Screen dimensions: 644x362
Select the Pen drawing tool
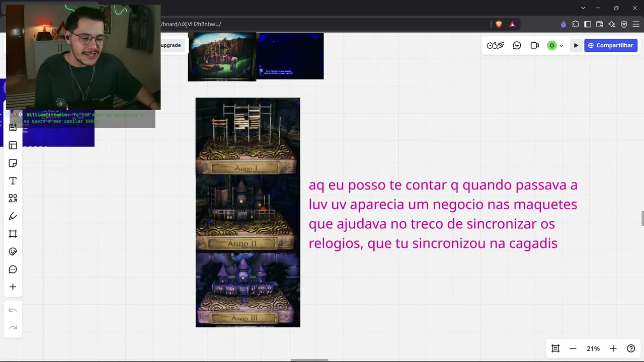(x=13, y=216)
